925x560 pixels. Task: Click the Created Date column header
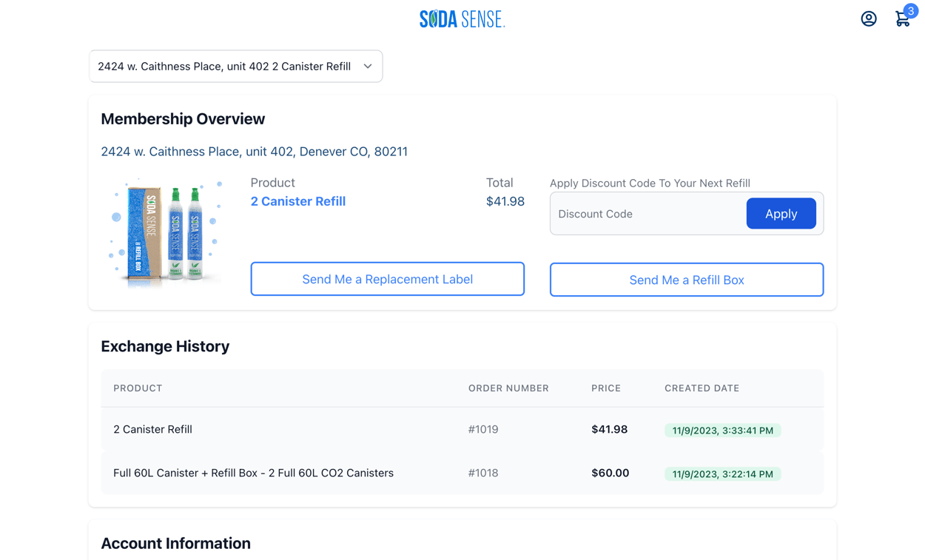[x=702, y=388]
